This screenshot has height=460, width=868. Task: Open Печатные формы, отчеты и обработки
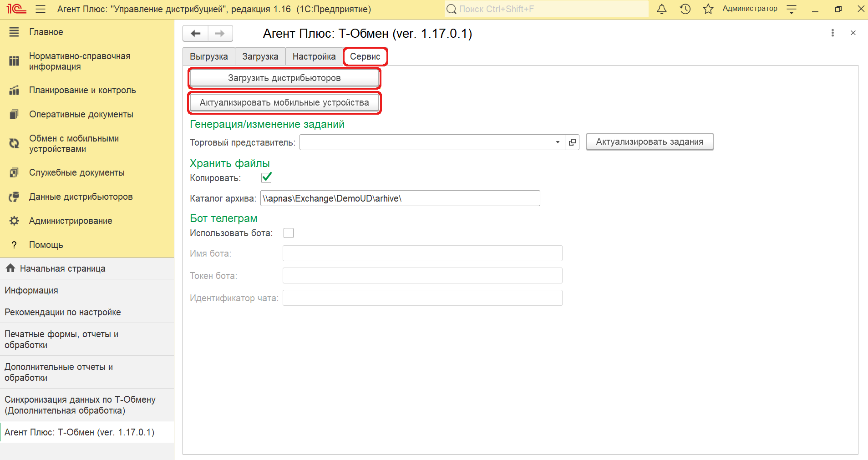click(x=87, y=339)
